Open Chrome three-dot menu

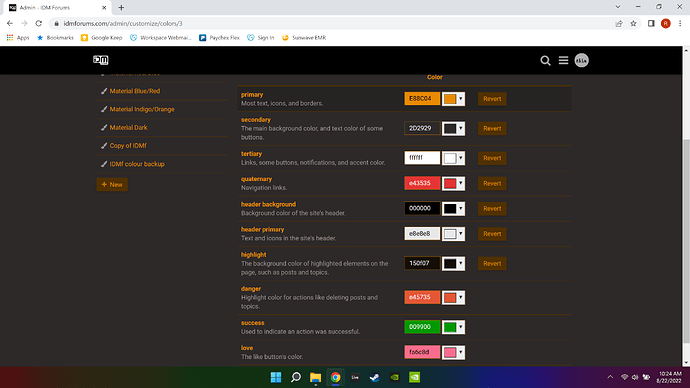tap(680, 23)
